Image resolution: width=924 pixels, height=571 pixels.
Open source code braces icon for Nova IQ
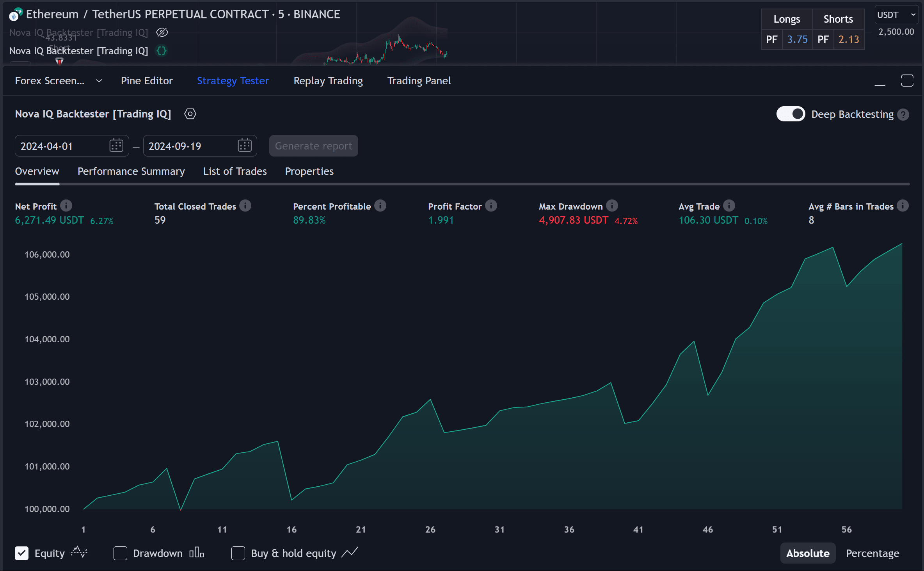[x=162, y=51]
